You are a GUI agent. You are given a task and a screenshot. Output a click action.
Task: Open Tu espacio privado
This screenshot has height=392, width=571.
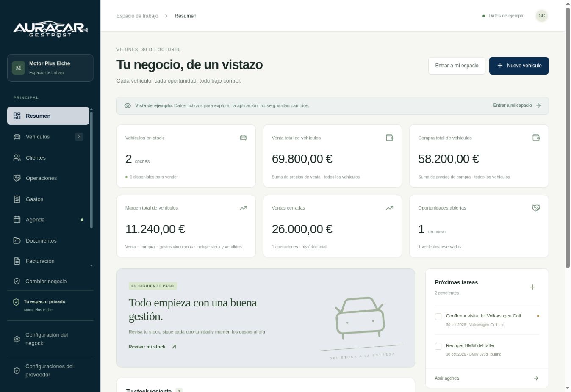click(50, 305)
